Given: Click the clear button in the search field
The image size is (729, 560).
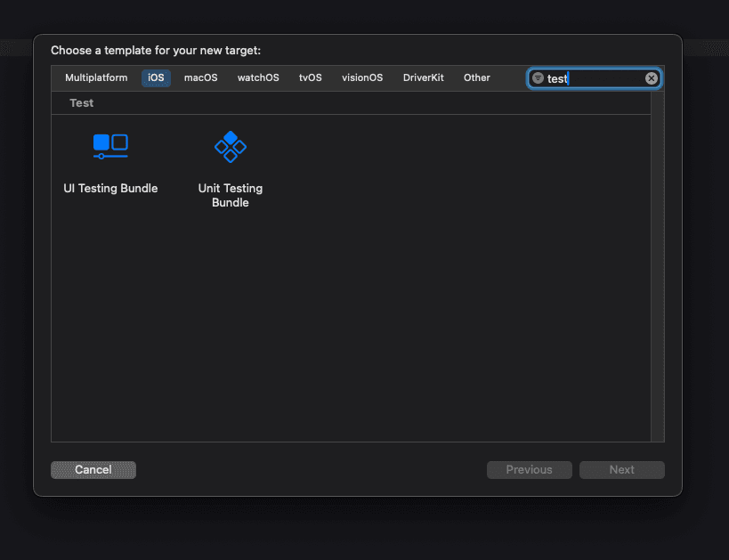Looking at the screenshot, I should (x=652, y=77).
